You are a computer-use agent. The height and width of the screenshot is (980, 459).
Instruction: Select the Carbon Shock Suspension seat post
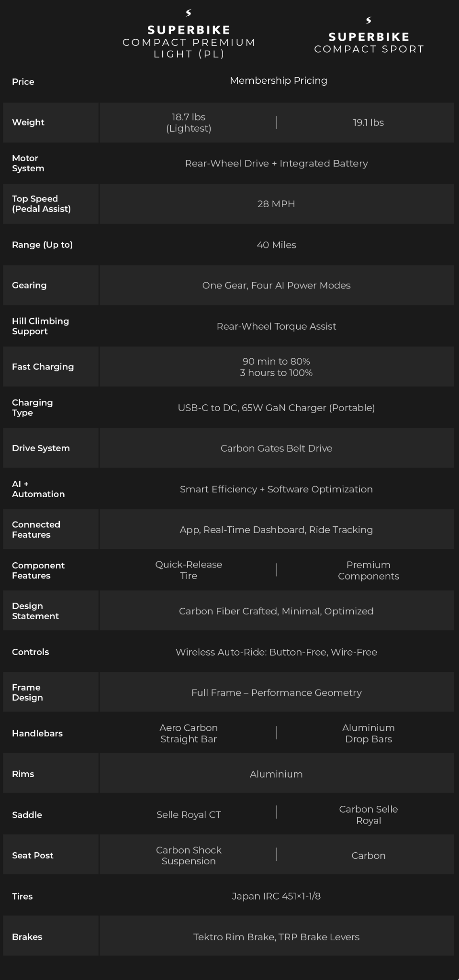pyautogui.click(x=189, y=855)
